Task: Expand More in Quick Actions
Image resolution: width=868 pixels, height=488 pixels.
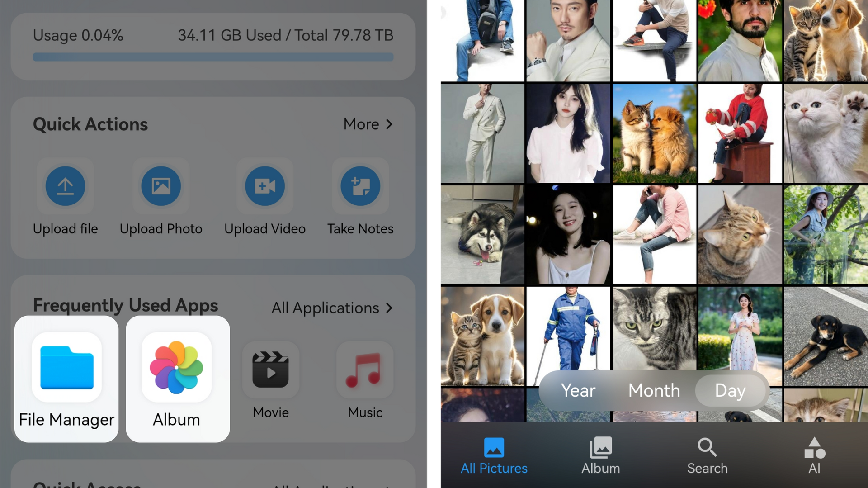Action: tap(368, 124)
